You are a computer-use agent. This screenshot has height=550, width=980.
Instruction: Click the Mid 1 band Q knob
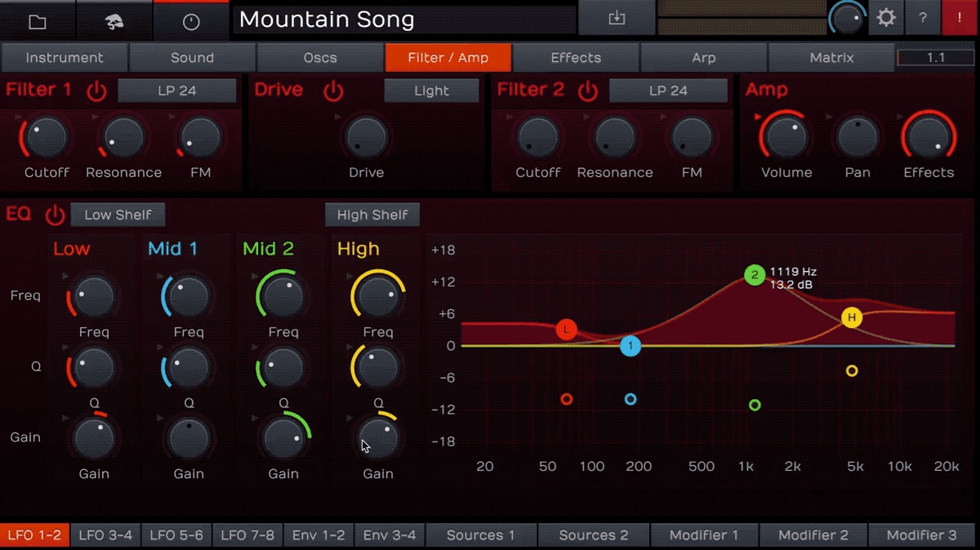[x=189, y=368]
